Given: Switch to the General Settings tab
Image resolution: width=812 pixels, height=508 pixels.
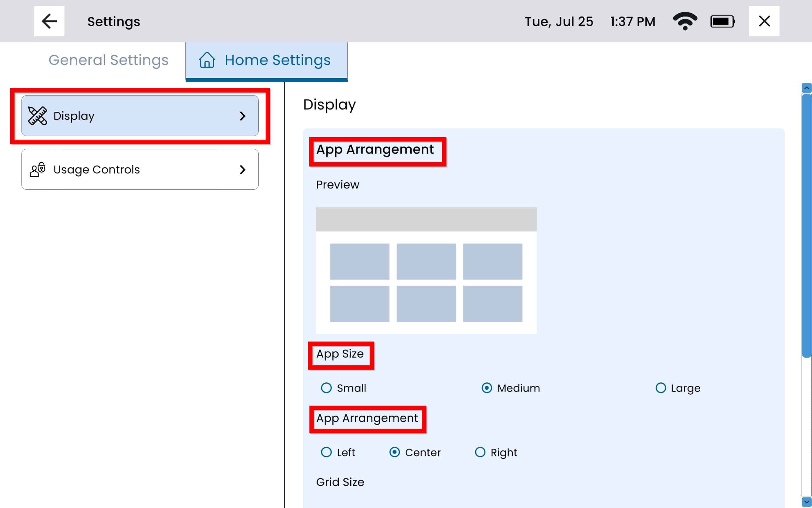Looking at the screenshot, I should [108, 60].
